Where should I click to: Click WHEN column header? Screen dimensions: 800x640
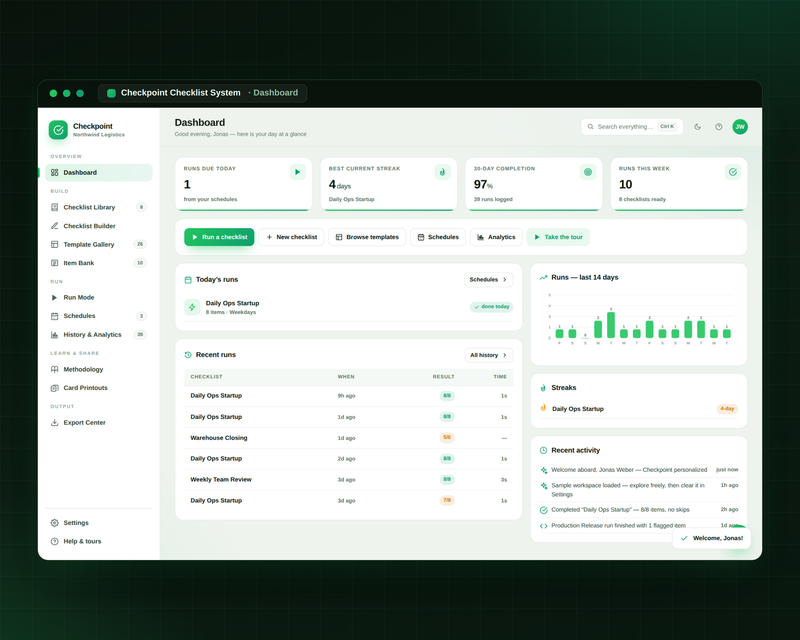coord(346,377)
